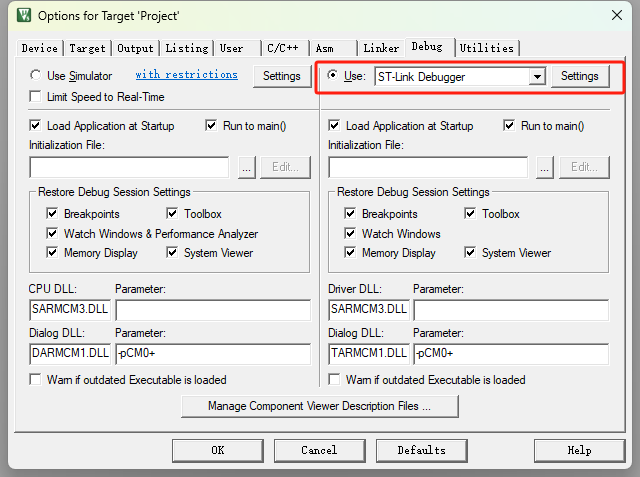Restore settings with Defaults button

(x=422, y=450)
